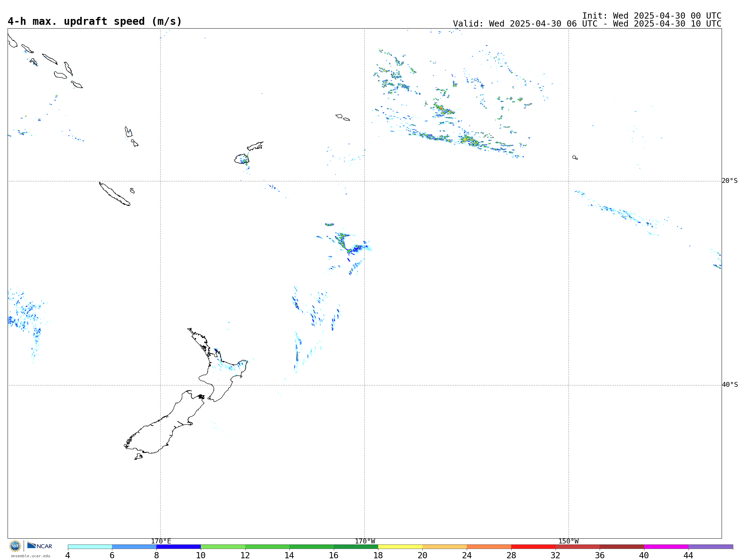
Task: Click the 170°E longitude label
Action: coord(161,541)
